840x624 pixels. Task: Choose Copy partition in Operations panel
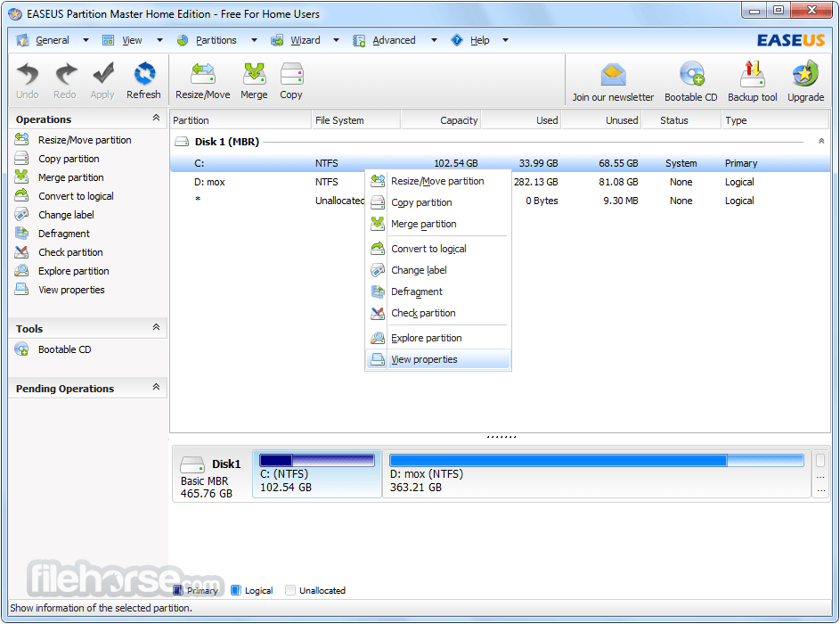(69, 159)
